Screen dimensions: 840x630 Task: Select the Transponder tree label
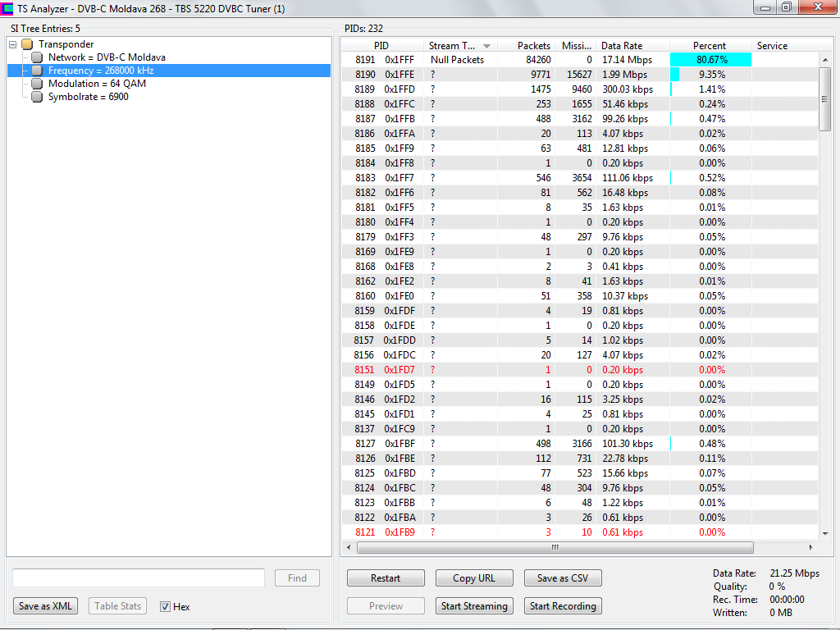pyautogui.click(x=66, y=44)
